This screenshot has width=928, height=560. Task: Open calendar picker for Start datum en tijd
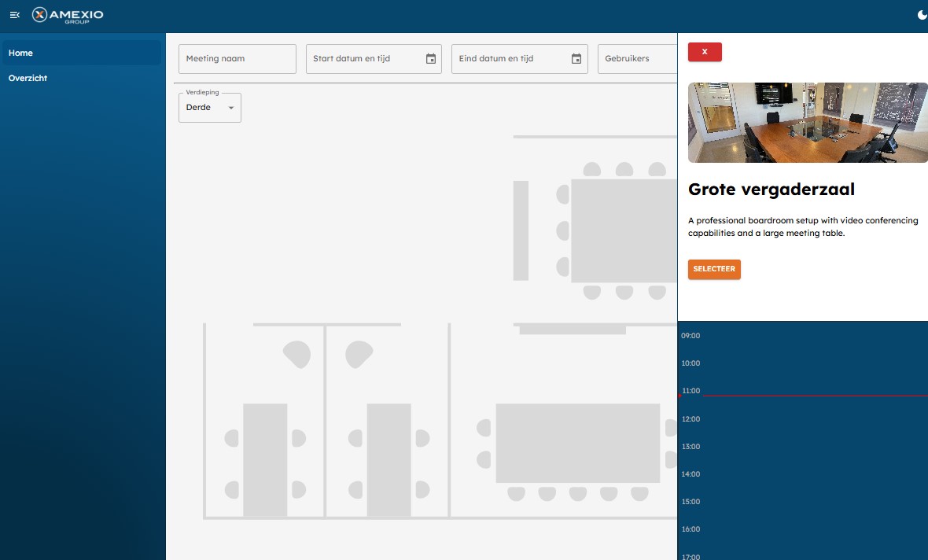click(431, 59)
